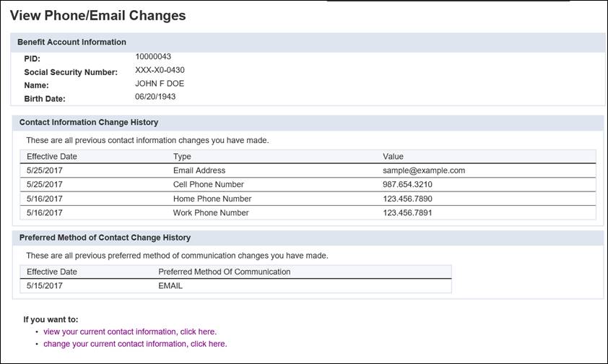Open the change current contact information link

(x=135, y=344)
